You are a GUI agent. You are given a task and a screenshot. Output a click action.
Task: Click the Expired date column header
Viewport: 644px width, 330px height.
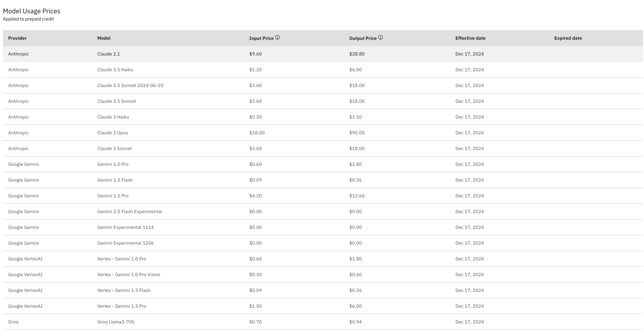coord(568,38)
